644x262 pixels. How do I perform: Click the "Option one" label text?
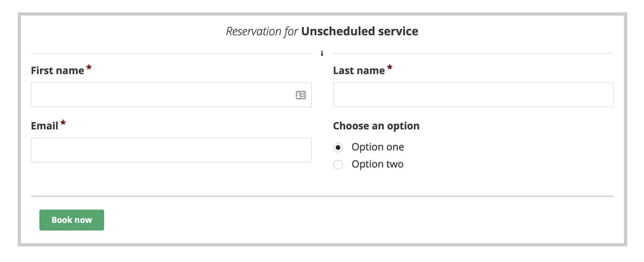point(378,147)
